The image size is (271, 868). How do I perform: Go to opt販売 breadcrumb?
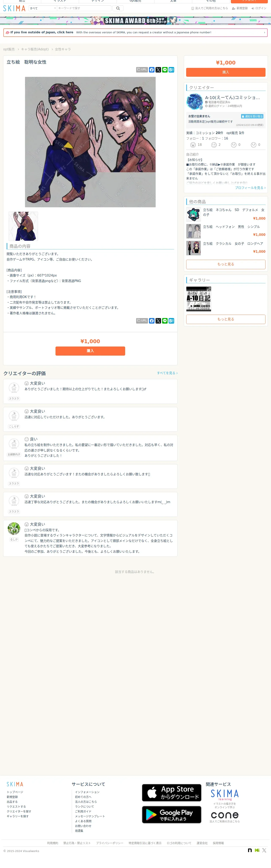9,49
